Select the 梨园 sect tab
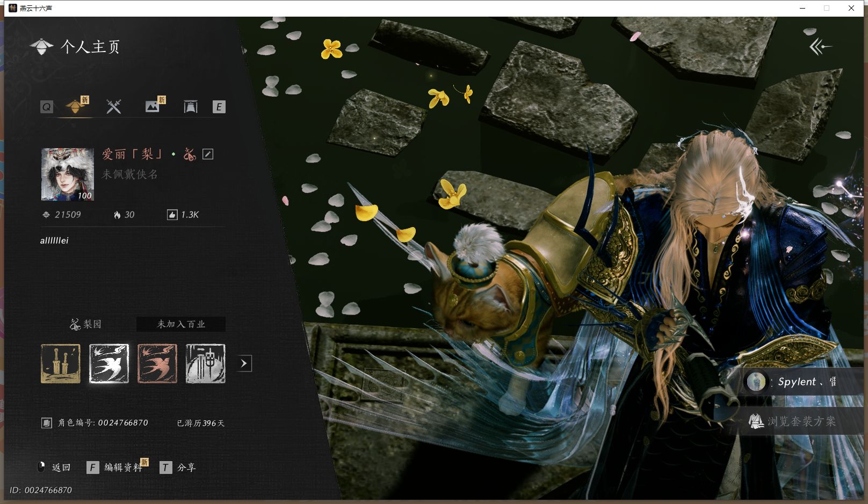 pyautogui.click(x=86, y=324)
